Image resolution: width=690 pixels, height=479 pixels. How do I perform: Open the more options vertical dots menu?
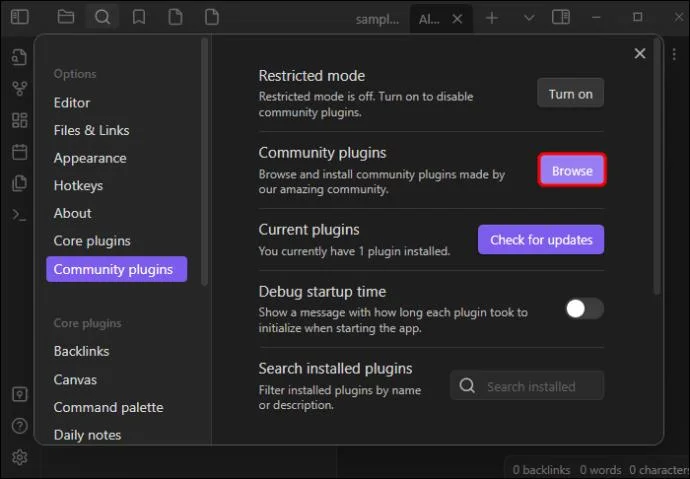point(674,54)
